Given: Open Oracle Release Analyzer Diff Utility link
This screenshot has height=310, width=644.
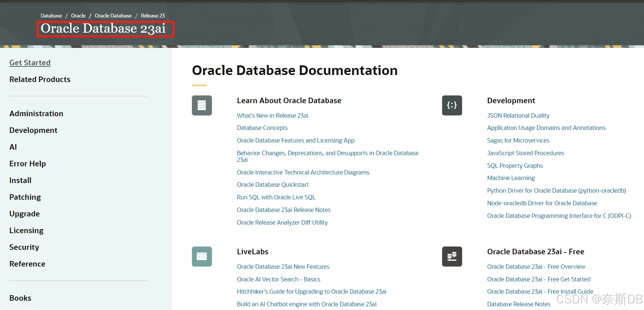Looking at the screenshot, I should (x=282, y=222).
